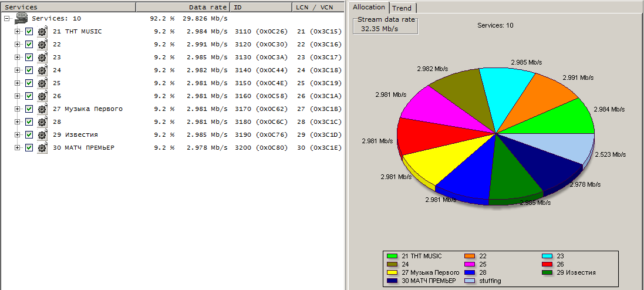The height and width of the screenshot is (290, 644).
Task: Select the 3200 (0x0C80) ID cell
Action: tap(261, 147)
